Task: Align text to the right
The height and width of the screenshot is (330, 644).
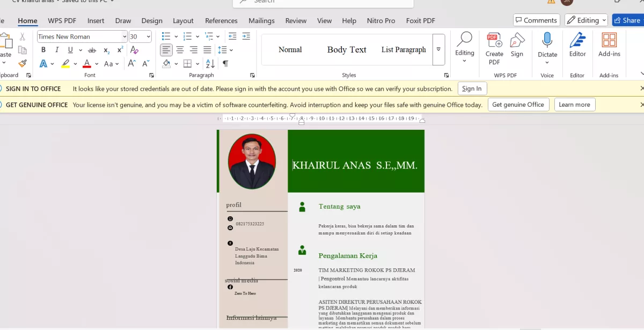Action: pyautogui.click(x=194, y=50)
